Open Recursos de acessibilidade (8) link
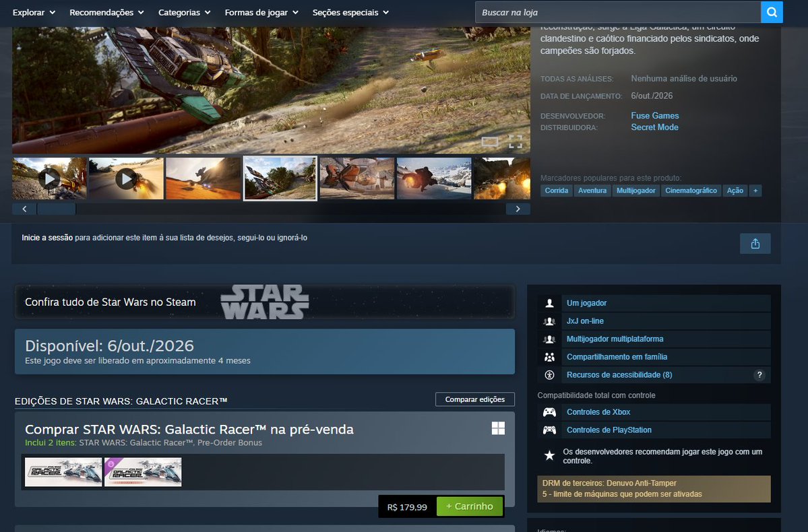 tap(619, 375)
